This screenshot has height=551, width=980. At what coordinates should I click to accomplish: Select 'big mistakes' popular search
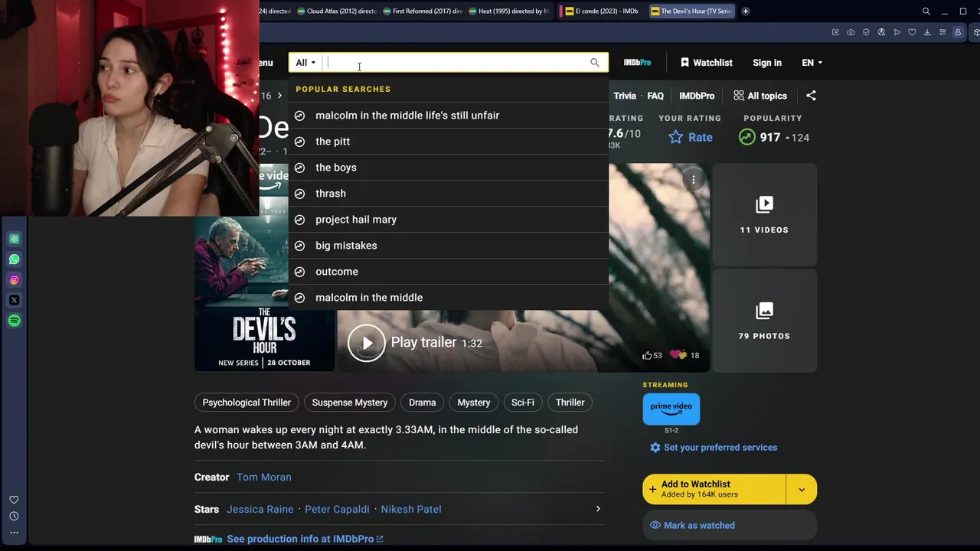(x=449, y=246)
